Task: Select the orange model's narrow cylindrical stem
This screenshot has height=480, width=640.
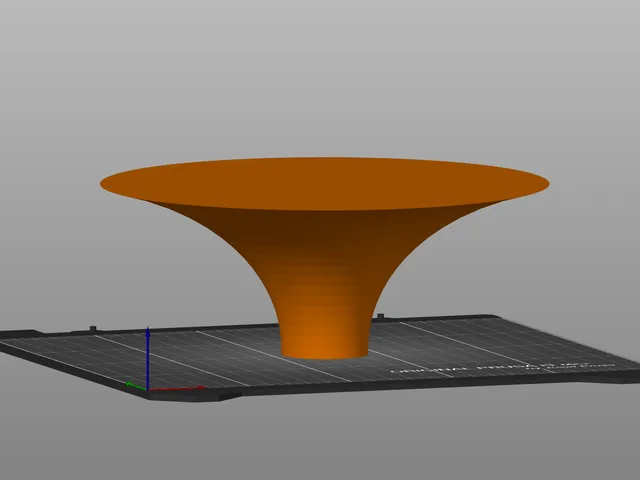Action: [x=325, y=337]
